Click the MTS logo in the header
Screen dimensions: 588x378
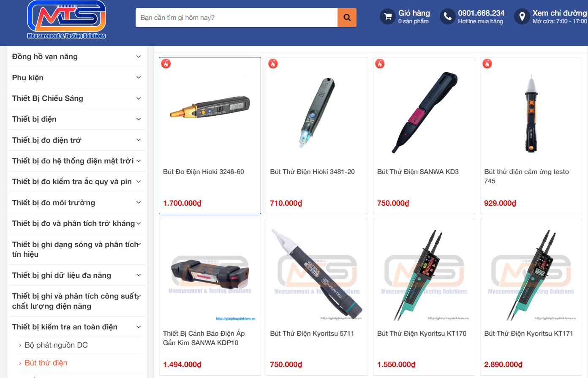tap(66, 19)
